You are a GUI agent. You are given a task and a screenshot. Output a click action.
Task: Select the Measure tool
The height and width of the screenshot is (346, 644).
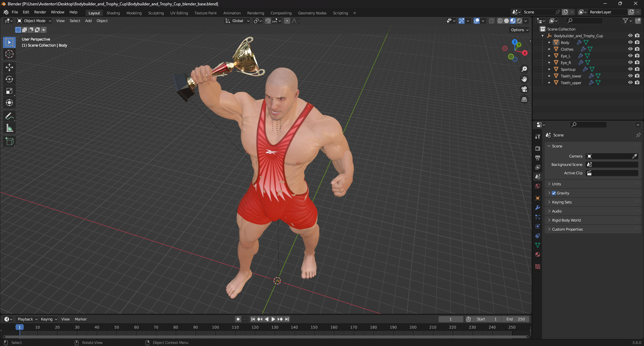tap(9, 128)
